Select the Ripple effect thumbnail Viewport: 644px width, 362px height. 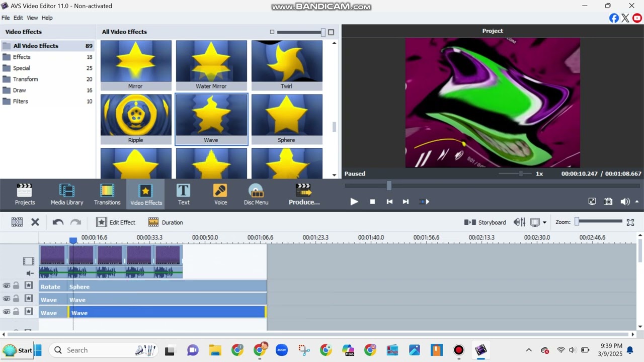pyautogui.click(x=136, y=119)
